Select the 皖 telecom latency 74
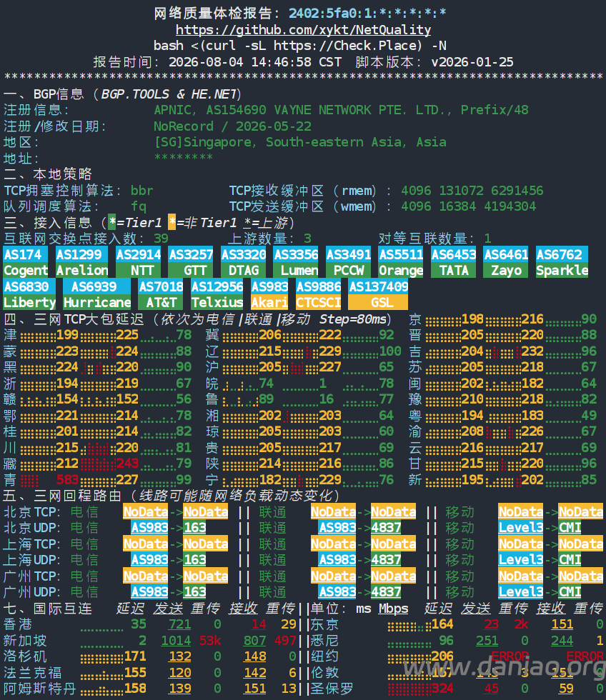Image resolution: width=606 pixels, height=700 pixels. tap(266, 383)
